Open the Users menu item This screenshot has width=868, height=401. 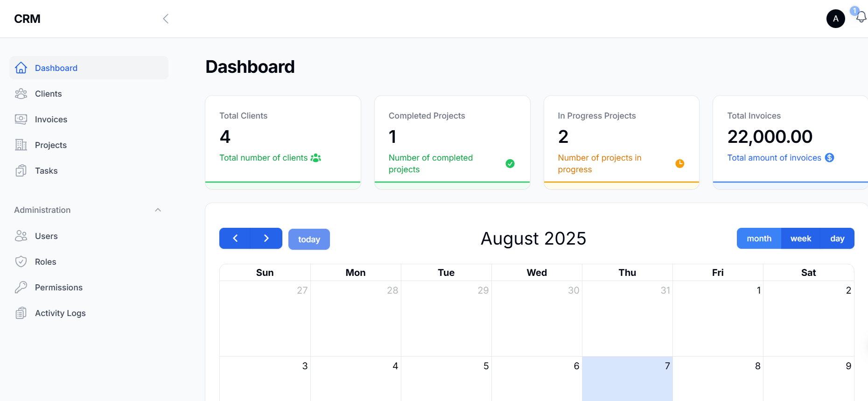(46, 236)
